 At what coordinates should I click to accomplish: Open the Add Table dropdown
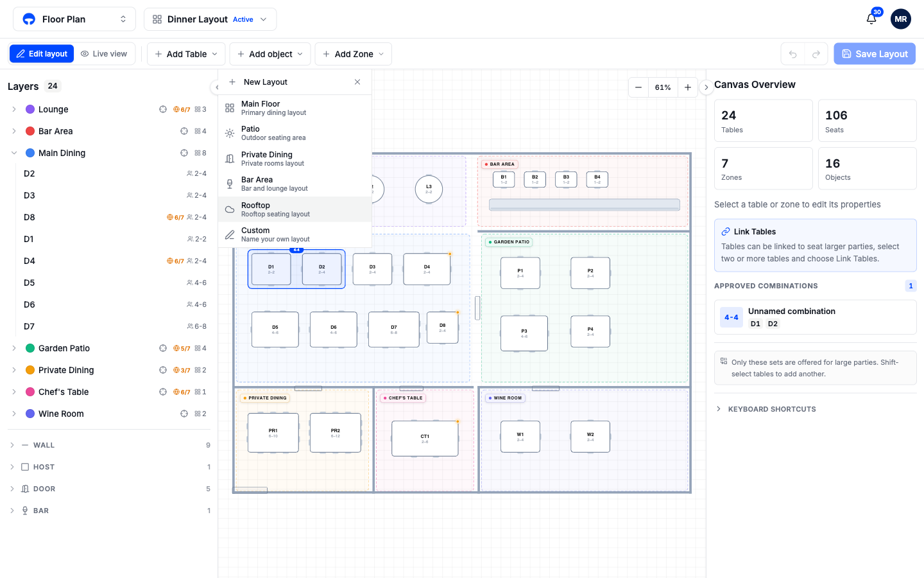(x=186, y=54)
